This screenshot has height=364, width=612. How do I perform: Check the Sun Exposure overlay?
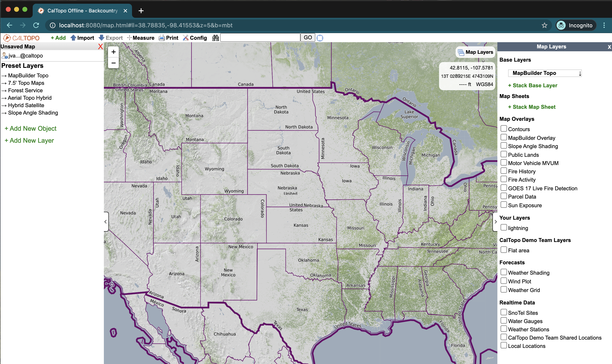504,205
